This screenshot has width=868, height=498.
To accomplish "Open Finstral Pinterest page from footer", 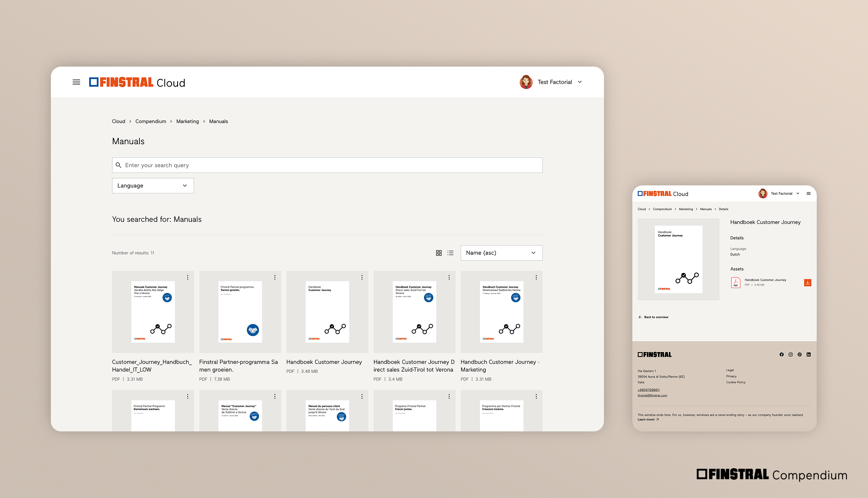I will coord(800,355).
